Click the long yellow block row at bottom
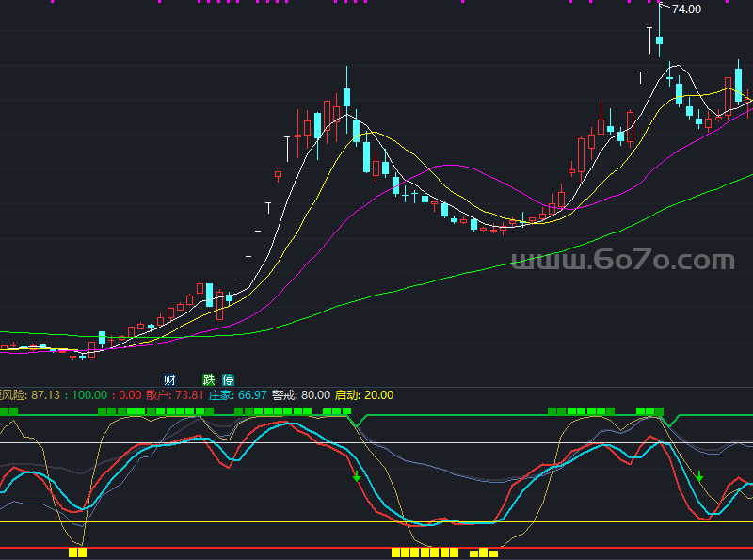 pos(424,552)
